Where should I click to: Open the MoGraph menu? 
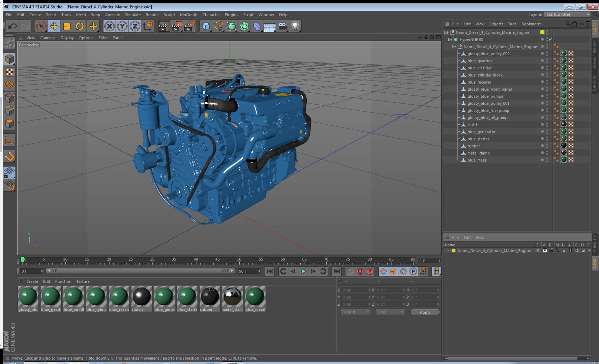point(188,15)
